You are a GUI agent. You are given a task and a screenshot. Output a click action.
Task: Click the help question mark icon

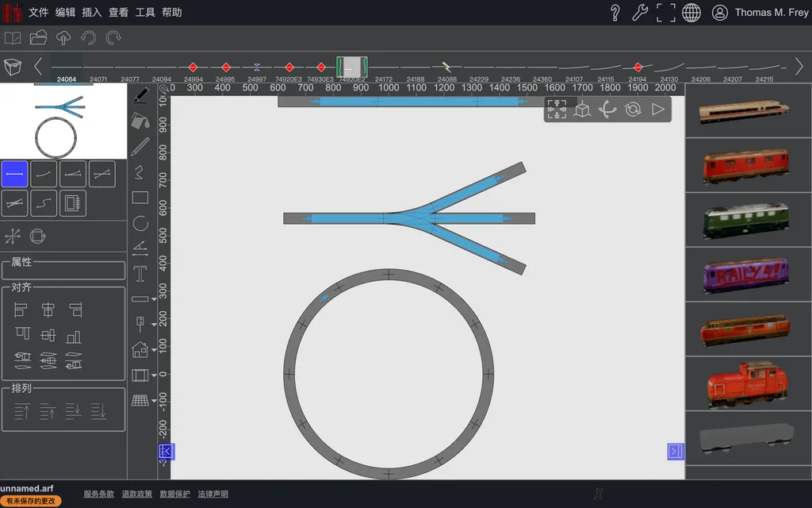pyautogui.click(x=615, y=13)
